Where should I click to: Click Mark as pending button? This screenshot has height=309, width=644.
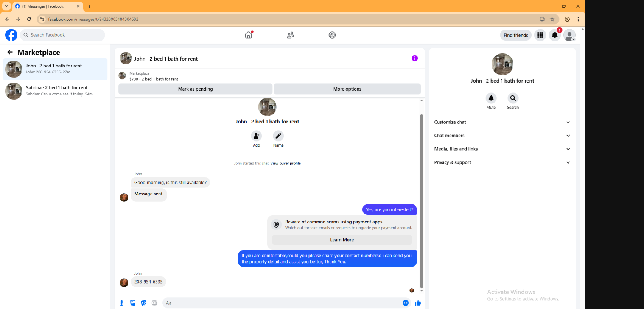(x=195, y=89)
